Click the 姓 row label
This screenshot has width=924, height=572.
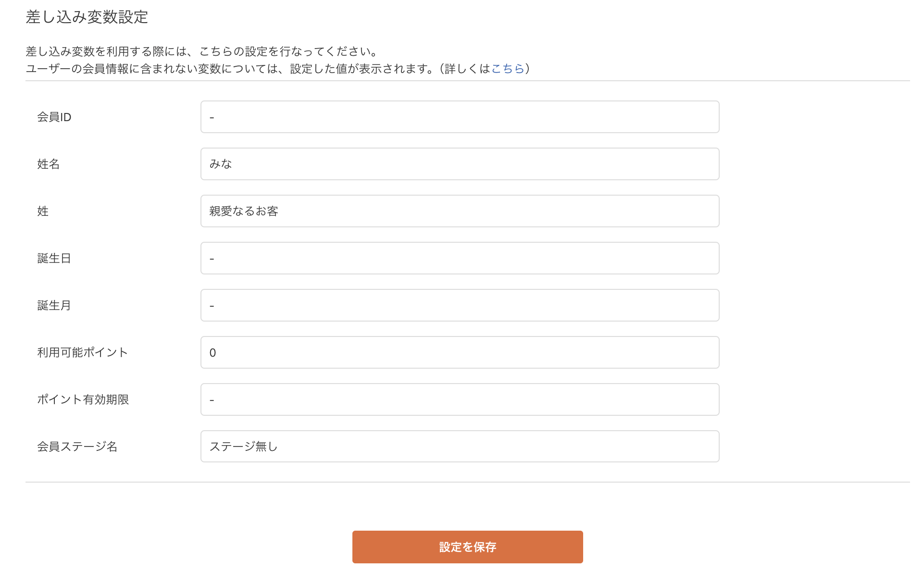[42, 211]
